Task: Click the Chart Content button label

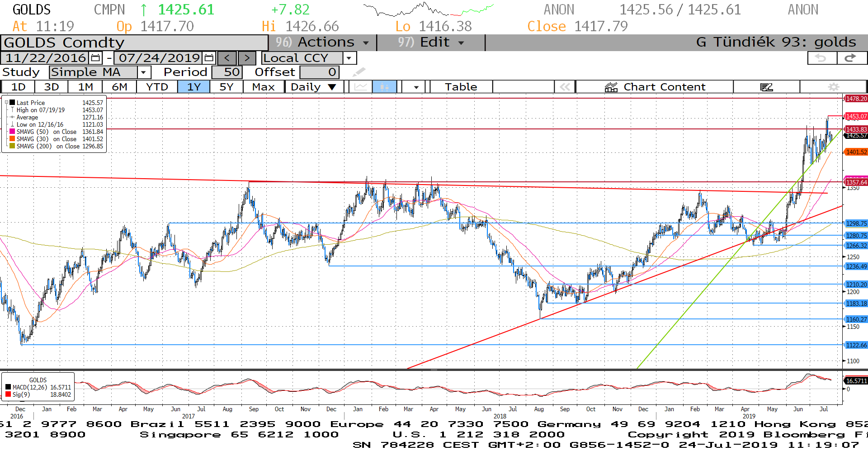Action: point(664,87)
